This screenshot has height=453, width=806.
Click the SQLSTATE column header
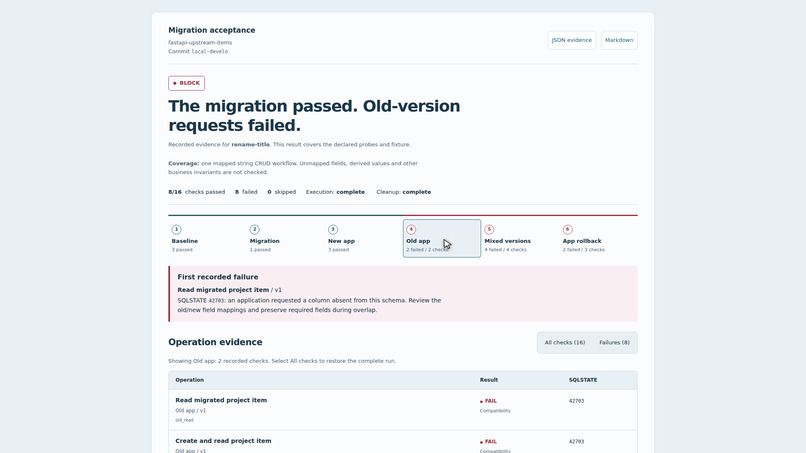pyautogui.click(x=583, y=380)
